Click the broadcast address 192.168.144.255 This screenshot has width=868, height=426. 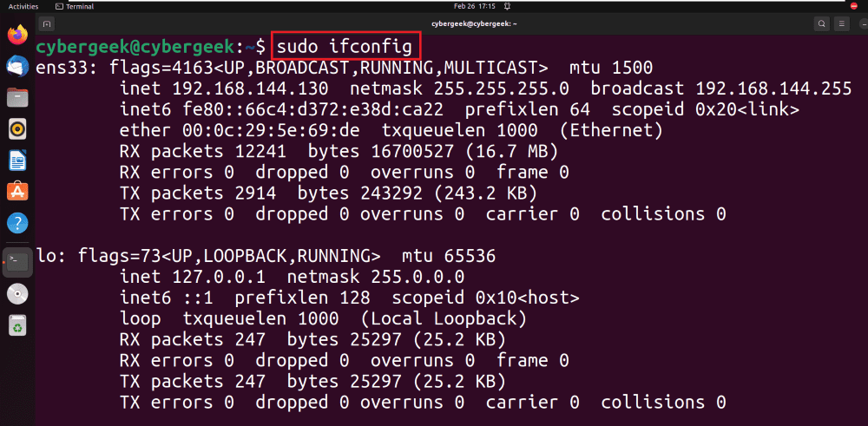coord(773,88)
